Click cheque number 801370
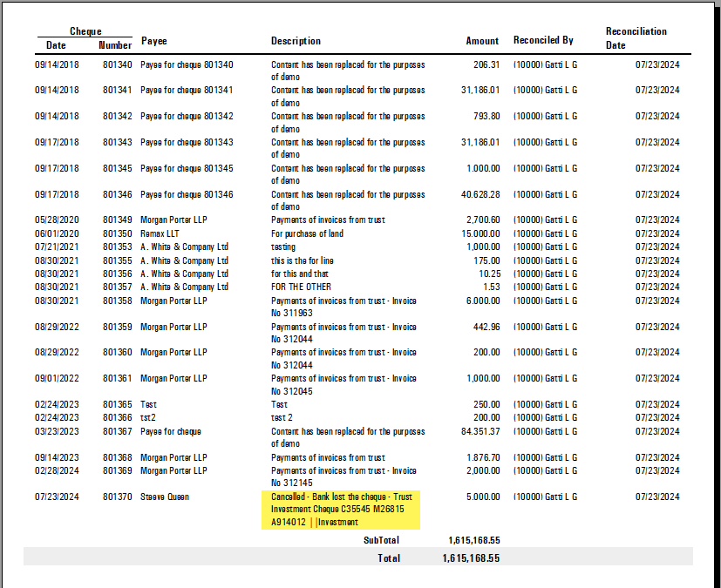 117,497
